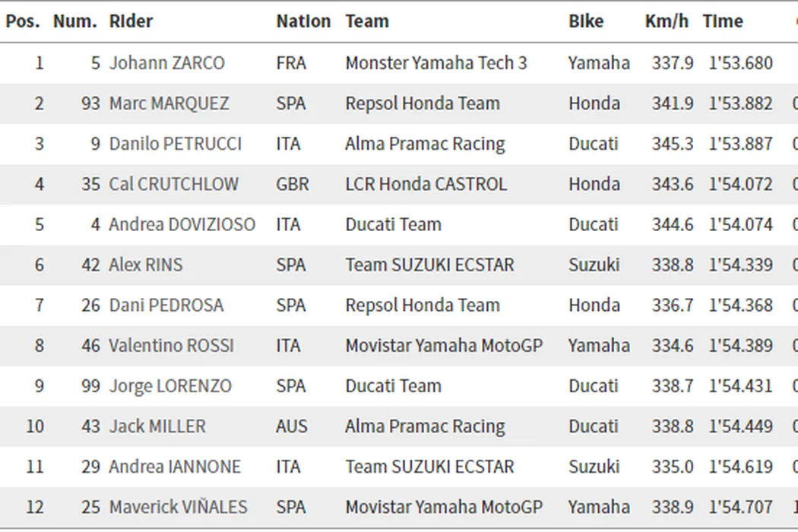
Task: Select the Bike column header
Action: coord(586,21)
